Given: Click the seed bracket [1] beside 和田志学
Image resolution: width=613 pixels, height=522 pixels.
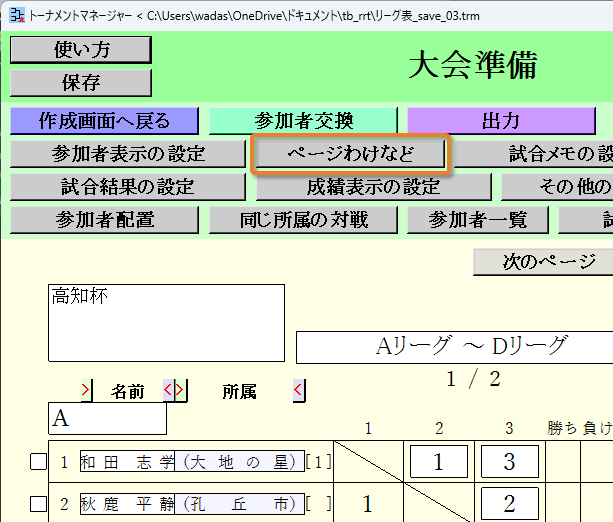Looking at the screenshot, I should point(318,462).
